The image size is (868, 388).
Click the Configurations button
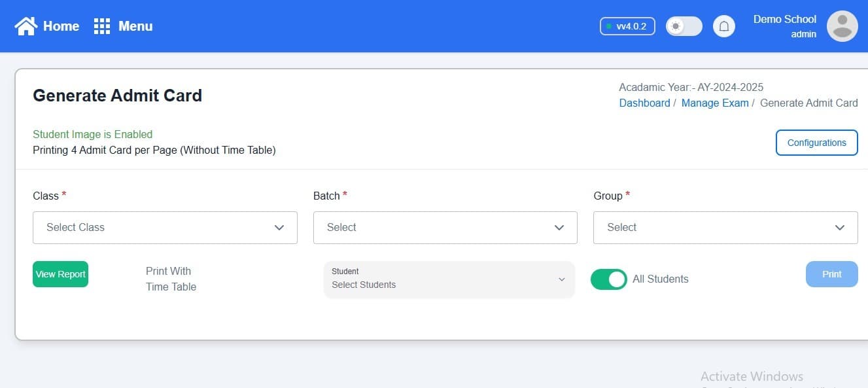click(816, 143)
